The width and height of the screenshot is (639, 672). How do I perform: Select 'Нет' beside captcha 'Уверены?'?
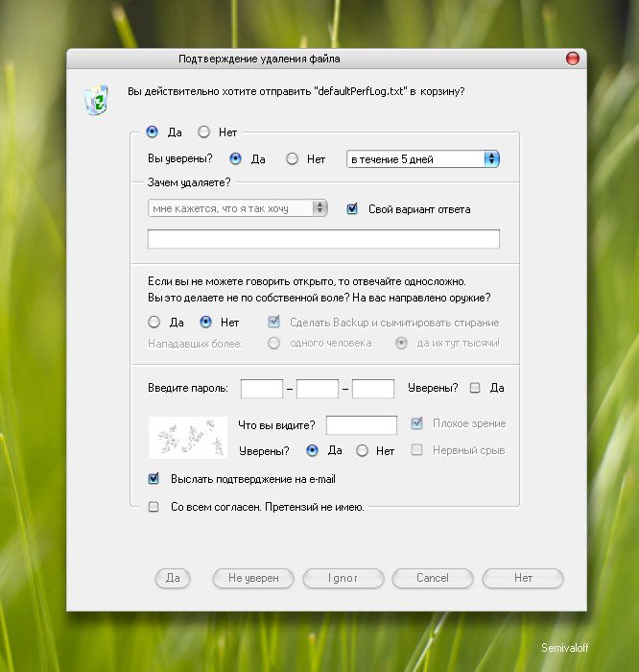coord(362,450)
